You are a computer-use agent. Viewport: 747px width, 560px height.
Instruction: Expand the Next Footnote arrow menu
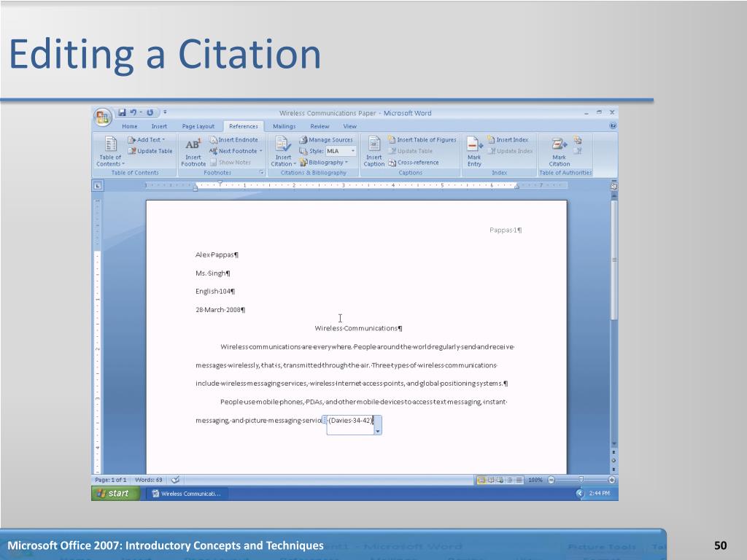click(x=261, y=151)
